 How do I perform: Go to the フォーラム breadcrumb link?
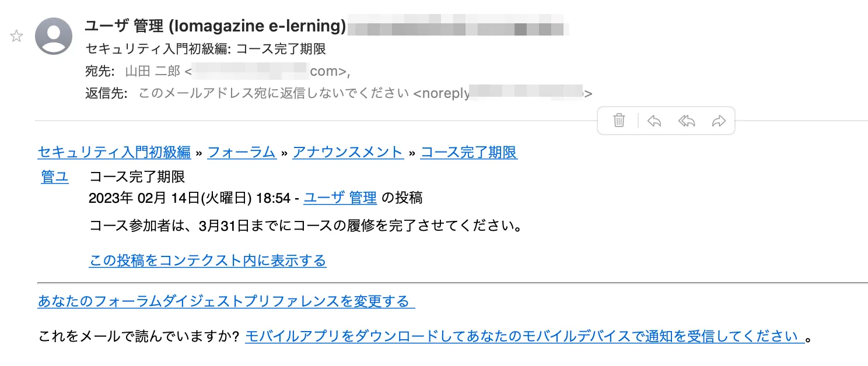pyautogui.click(x=242, y=153)
